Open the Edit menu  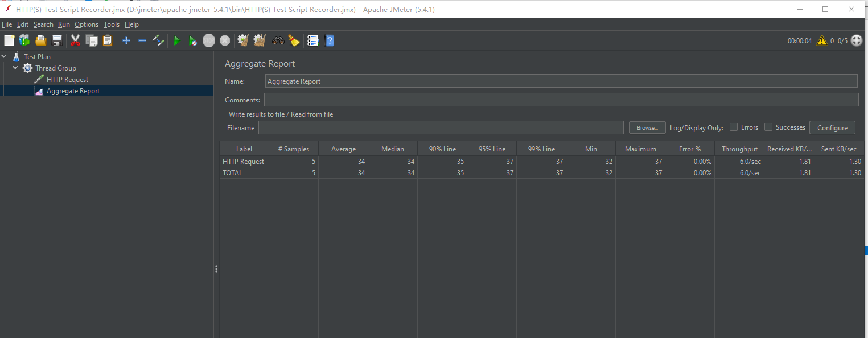pyautogui.click(x=23, y=24)
